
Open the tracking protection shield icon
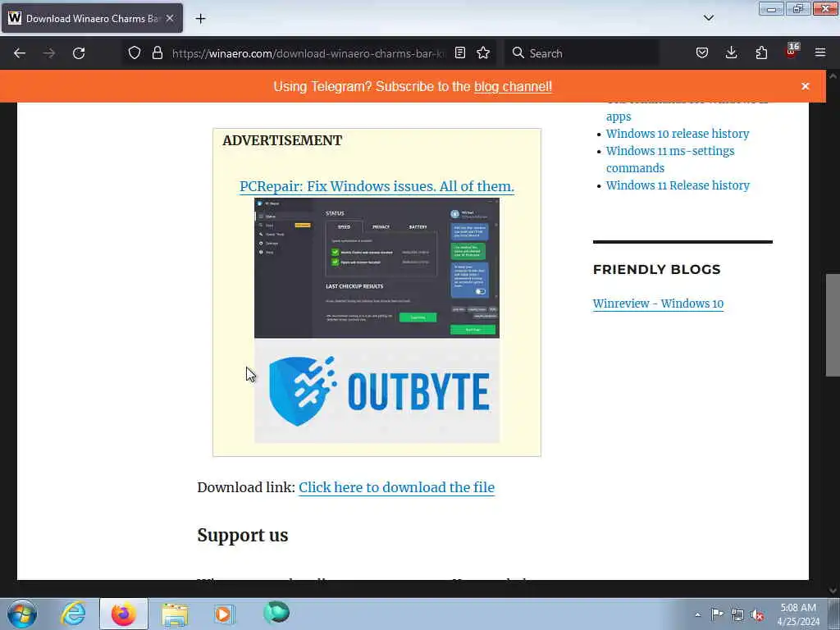135,53
